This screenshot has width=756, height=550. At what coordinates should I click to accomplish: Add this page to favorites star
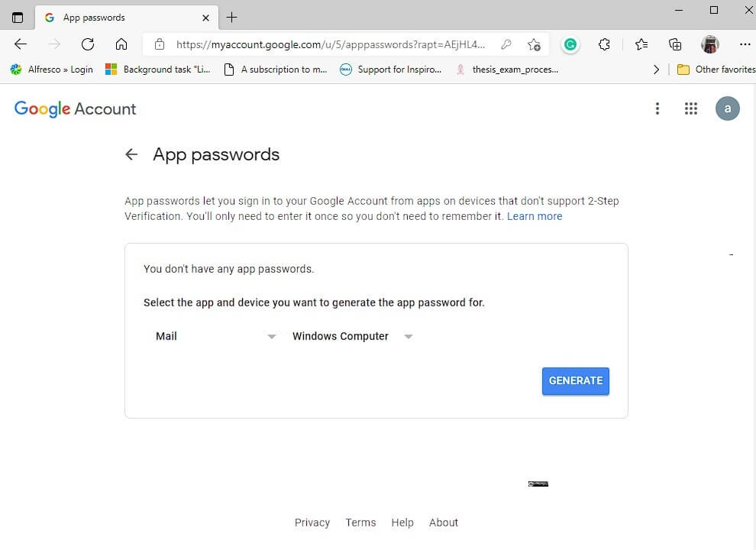534,44
